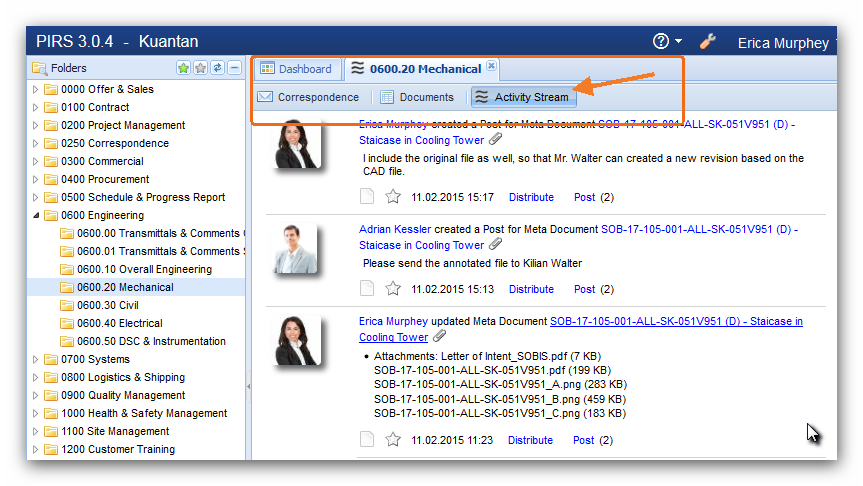Click the green star favorites icon in Folders
The width and height of the screenshot is (863, 486).
(x=184, y=68)
